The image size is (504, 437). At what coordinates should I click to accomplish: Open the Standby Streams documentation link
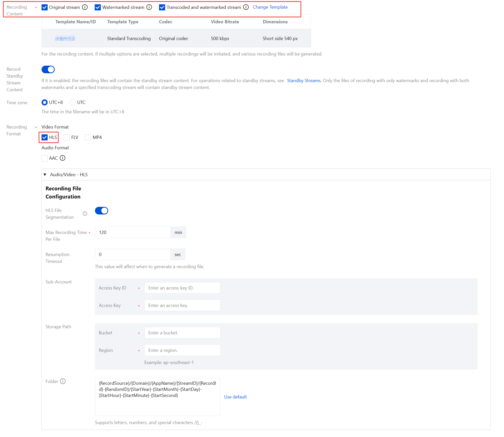tap(304, 81)
